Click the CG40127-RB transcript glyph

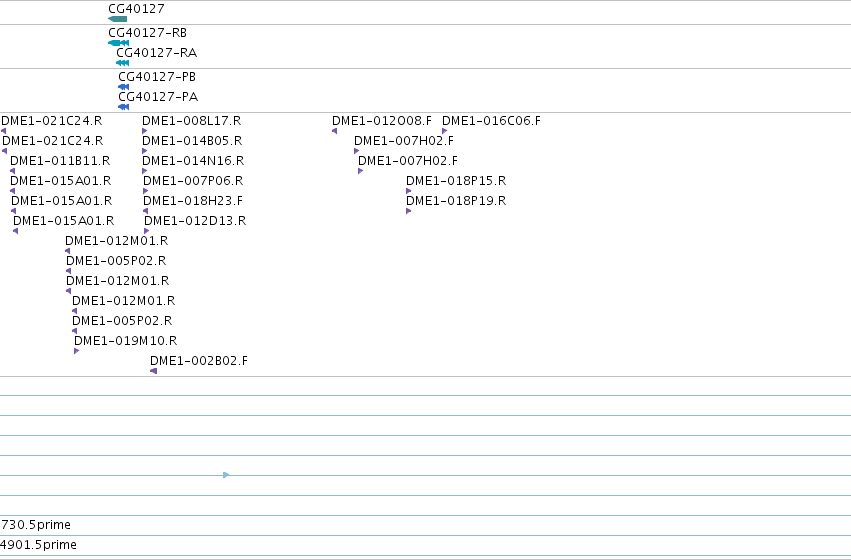pos(118,43)
